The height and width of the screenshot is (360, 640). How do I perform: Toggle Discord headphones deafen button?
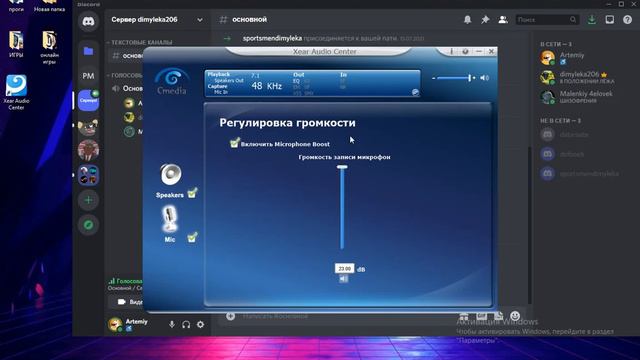tap(186, 324)
